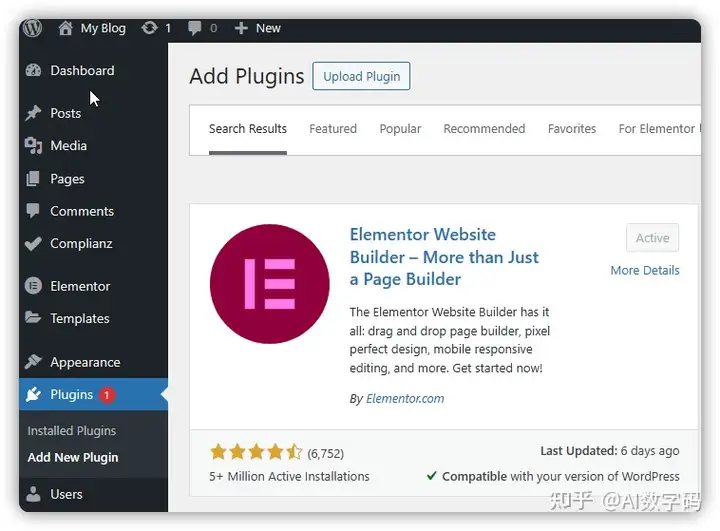720x531 pixels.
Task: Click the green compatibility checkmark icon
Action: pyautogui.click(x=431, y=475)
